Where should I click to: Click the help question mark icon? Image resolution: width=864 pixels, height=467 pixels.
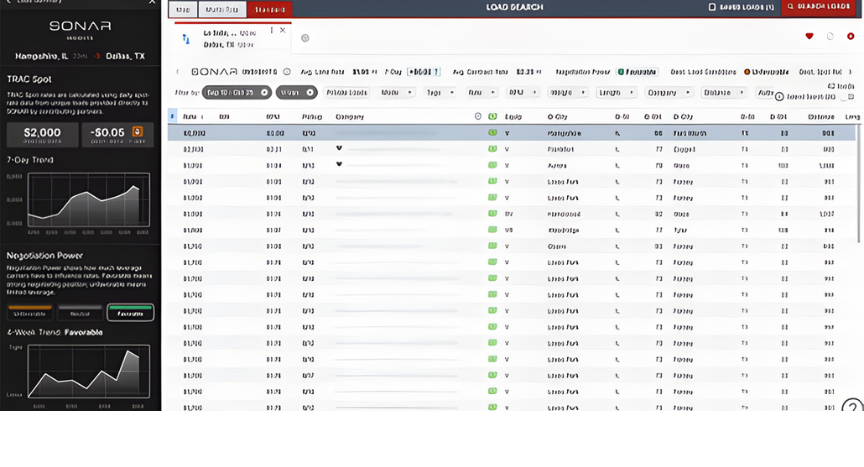tap(852, 407)
